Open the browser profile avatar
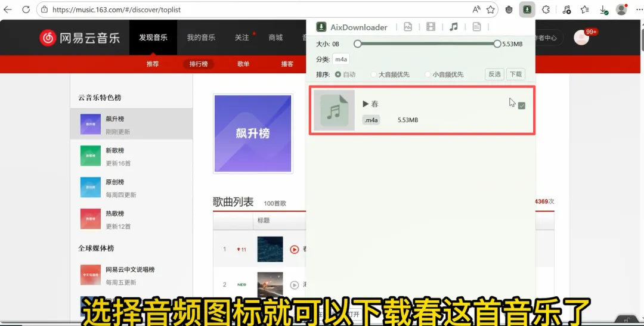 point(621,10)
